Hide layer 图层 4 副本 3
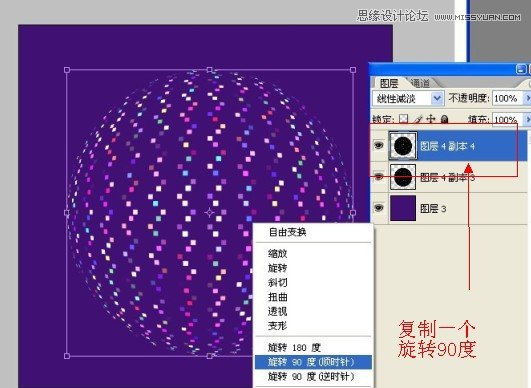 click(379, 176)
